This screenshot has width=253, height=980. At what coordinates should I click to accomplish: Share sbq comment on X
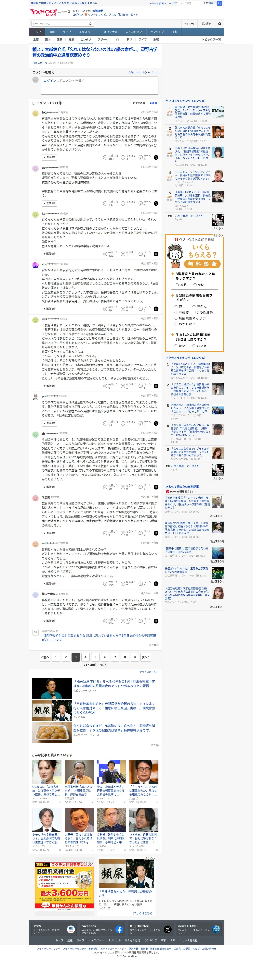[156, 309]
